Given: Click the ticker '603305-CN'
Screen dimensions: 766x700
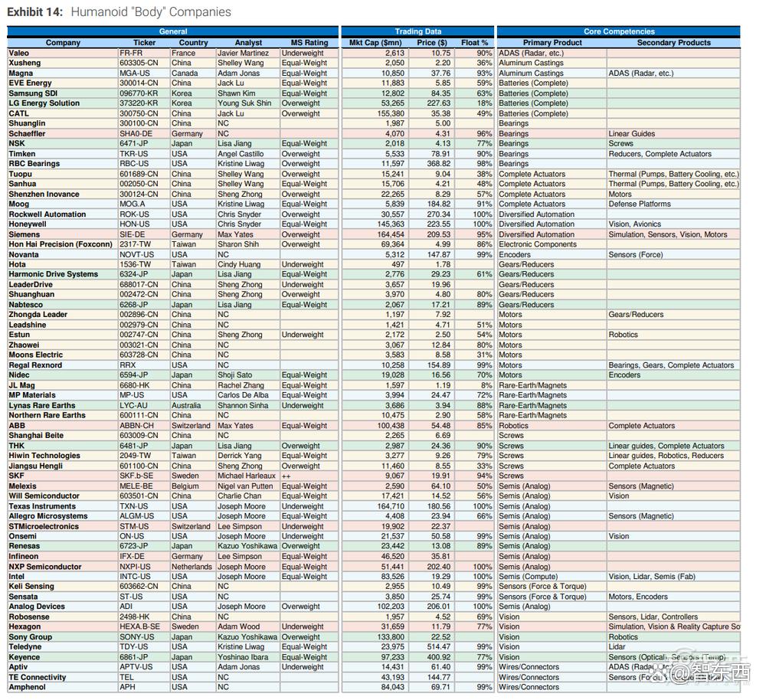Looking at the screenshot, I should point(139,63).
